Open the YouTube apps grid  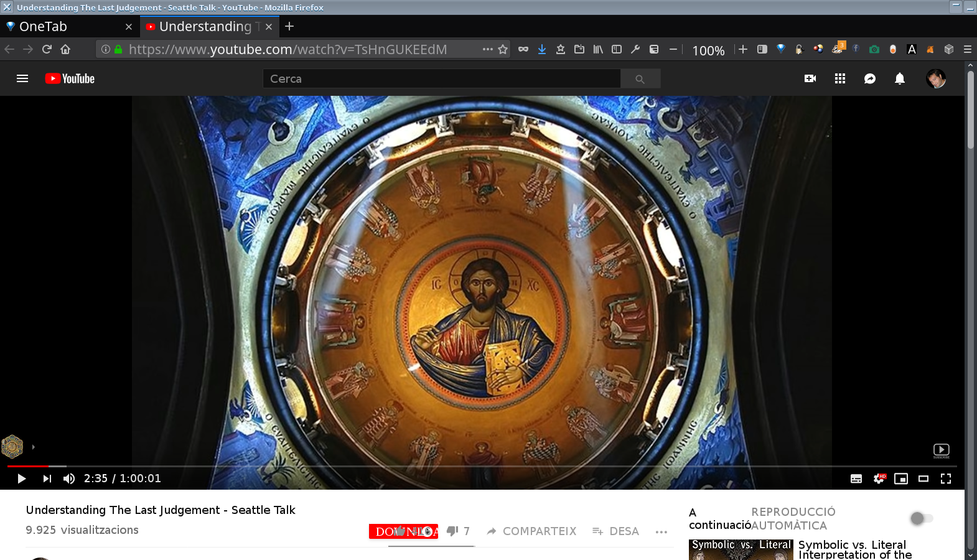pos(840,78)
